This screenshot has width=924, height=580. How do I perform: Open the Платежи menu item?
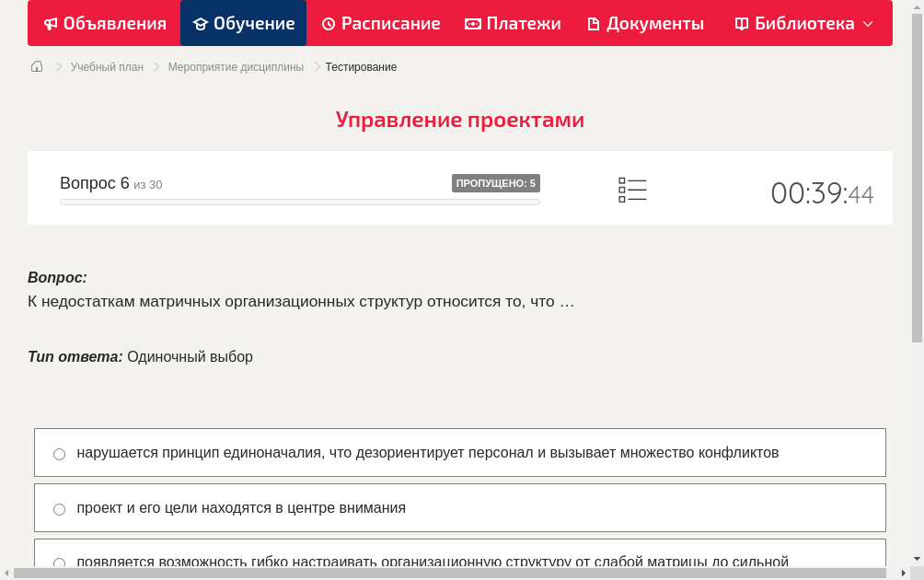[x=513, y=23]
